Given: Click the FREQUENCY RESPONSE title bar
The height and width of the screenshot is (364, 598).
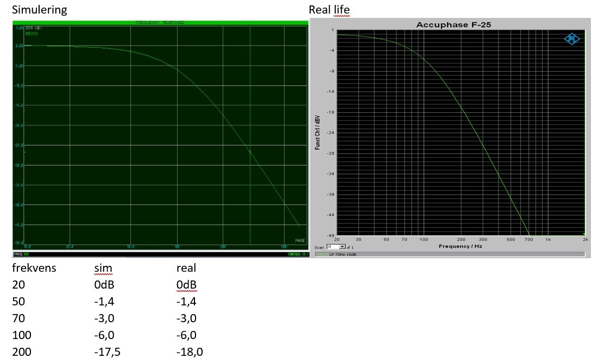Looking at the screenshot, I should point(160,23).
